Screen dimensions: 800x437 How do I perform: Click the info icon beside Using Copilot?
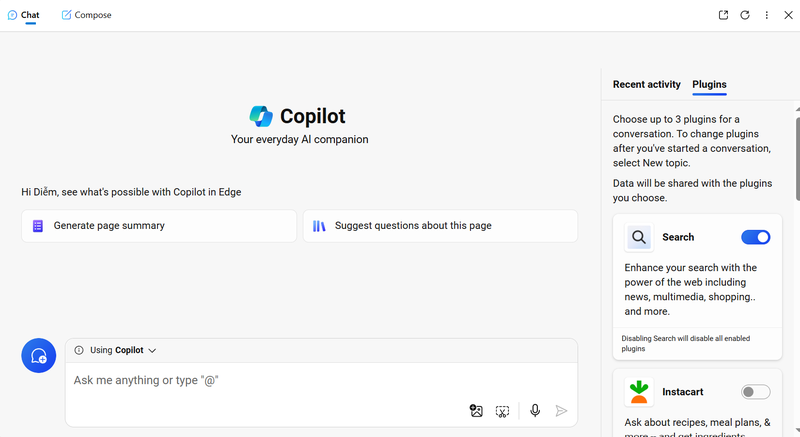pyautogui.click(x=79, y=350)
